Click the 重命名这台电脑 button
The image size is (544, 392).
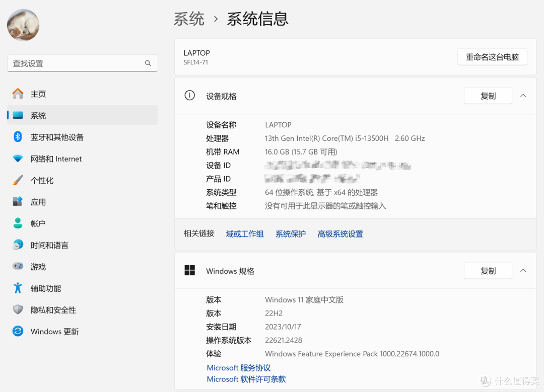(492, 57)
